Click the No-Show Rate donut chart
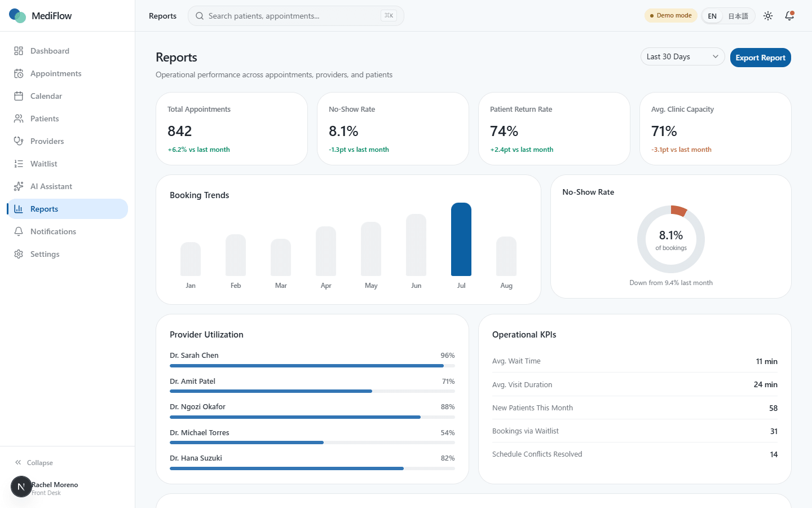The width and height of the screenshot is (812, 508). 671,239
